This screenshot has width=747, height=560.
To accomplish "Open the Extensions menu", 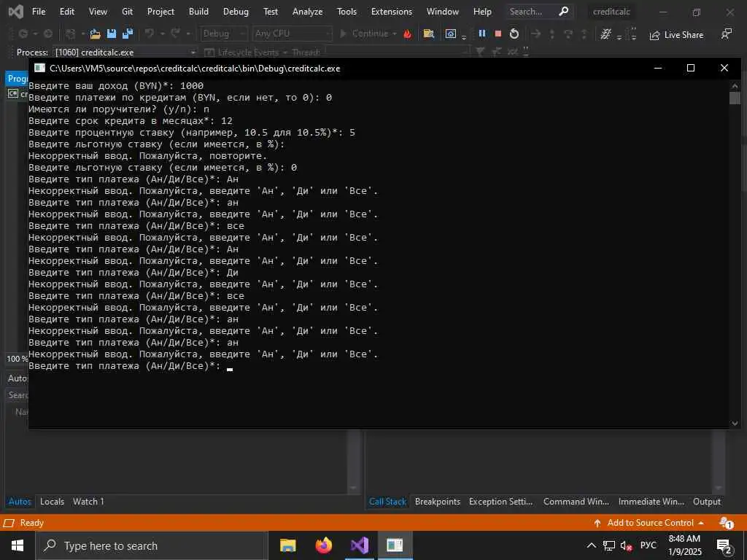I will click(x=392, y=12).
